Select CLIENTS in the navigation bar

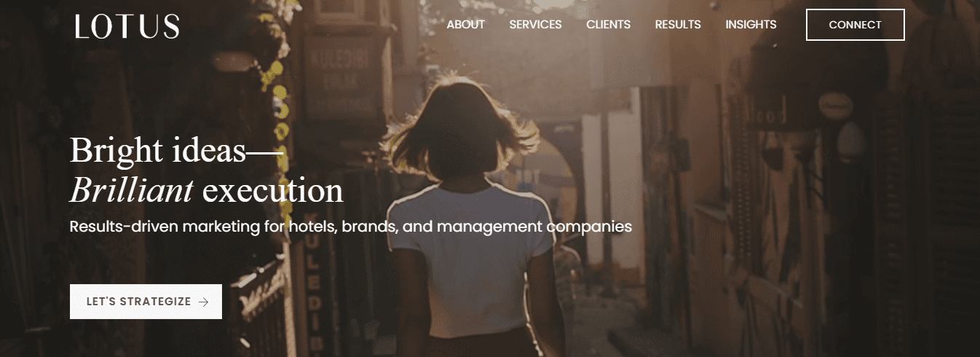point(608,25)
